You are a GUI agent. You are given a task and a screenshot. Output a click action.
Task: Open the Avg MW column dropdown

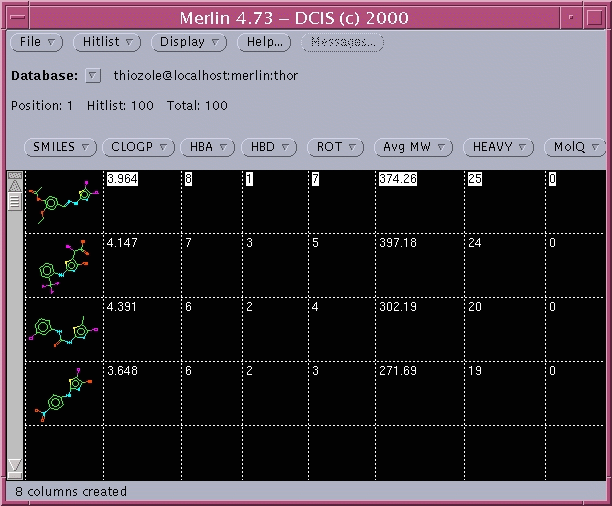(x=413, y=147)
